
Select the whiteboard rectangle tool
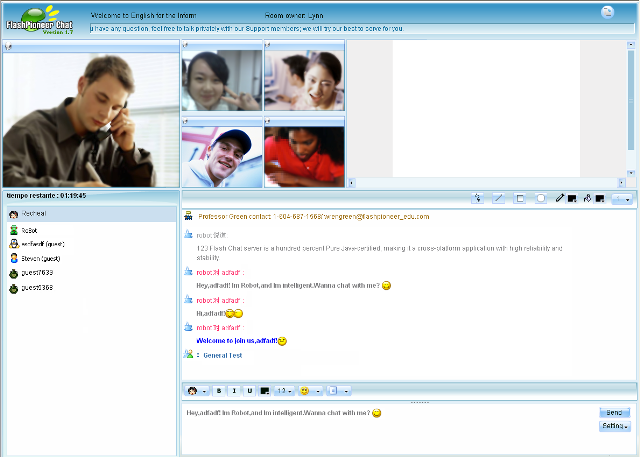coord(520,199)
